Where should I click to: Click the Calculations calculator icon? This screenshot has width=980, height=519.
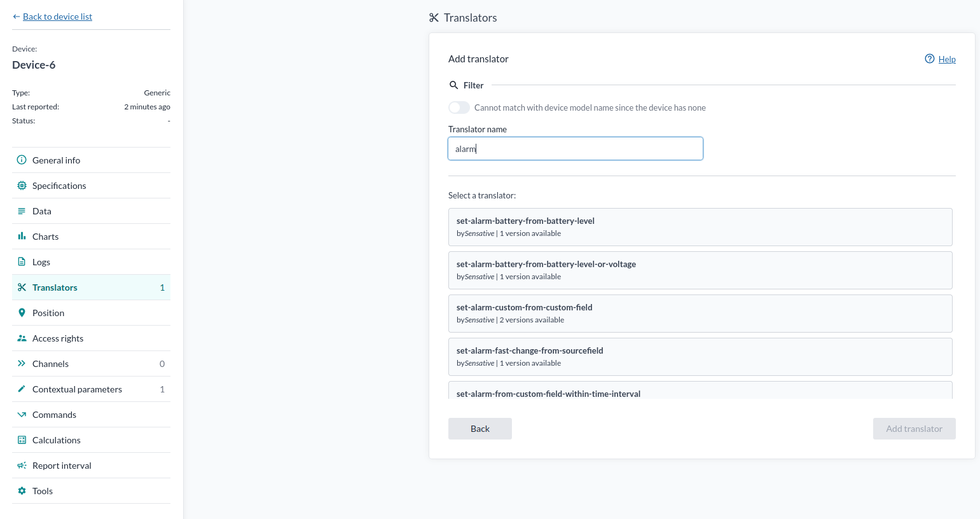click(x=22, y=440)
